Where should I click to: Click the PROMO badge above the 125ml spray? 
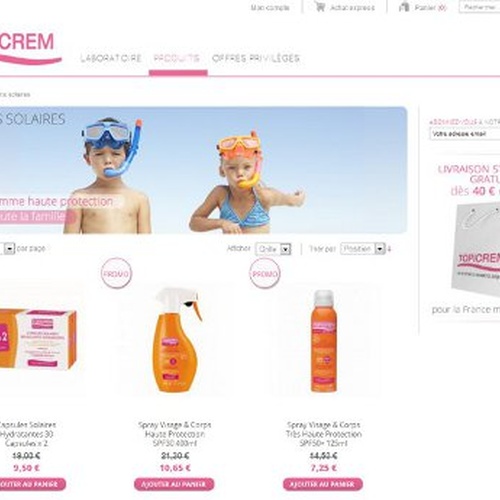[265, 274]
